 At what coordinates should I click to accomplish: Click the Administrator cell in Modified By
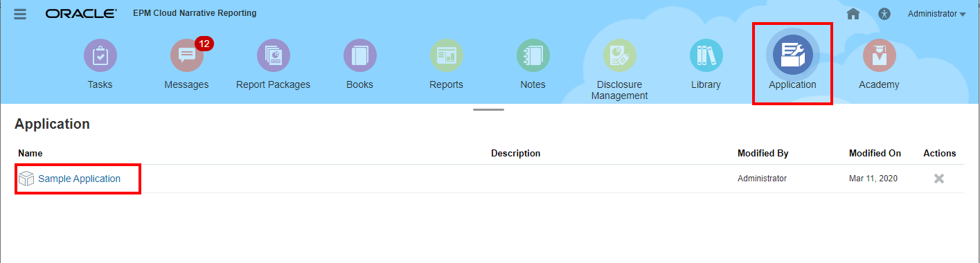click(x=762, y=179)
